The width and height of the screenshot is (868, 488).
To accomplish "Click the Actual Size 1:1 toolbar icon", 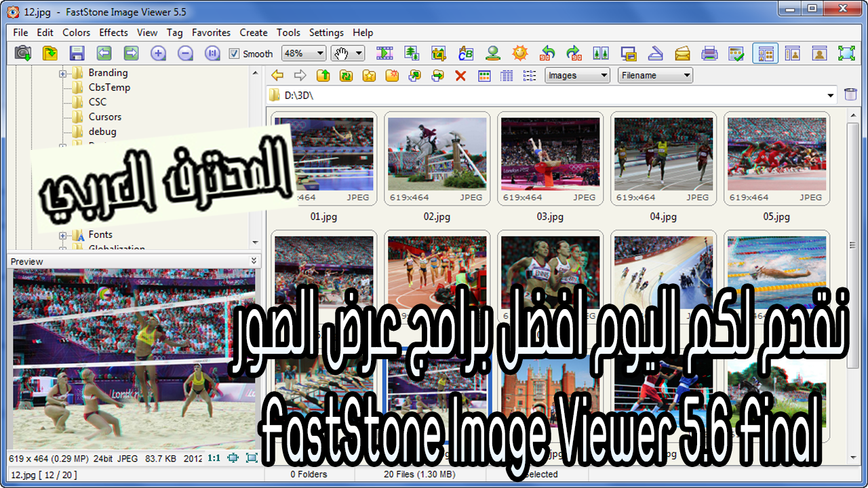I will click(212, 53).
